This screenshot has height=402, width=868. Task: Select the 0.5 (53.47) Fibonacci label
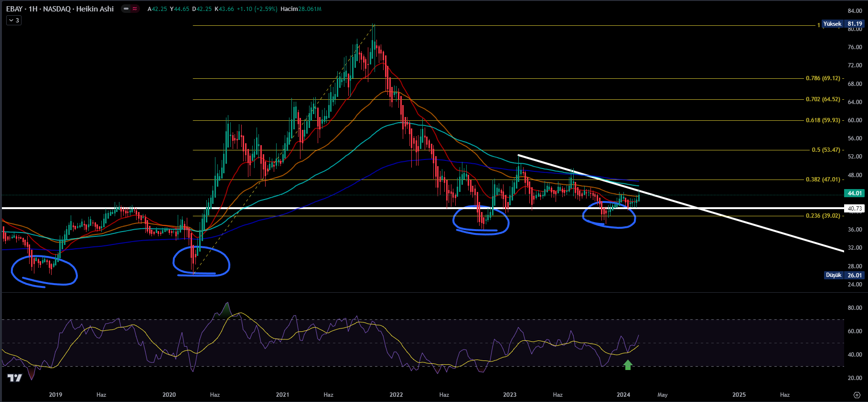pyautogui.click(x=826, y=150)
